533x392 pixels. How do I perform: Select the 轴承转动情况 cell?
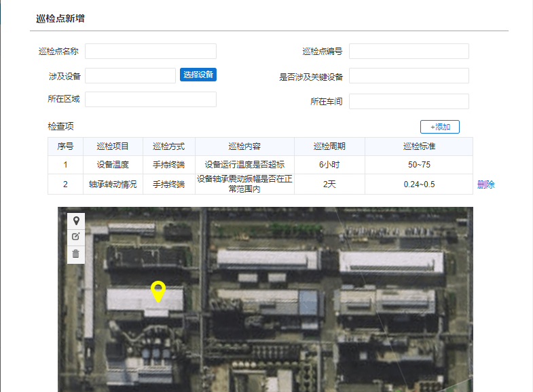tap(113, 184)
